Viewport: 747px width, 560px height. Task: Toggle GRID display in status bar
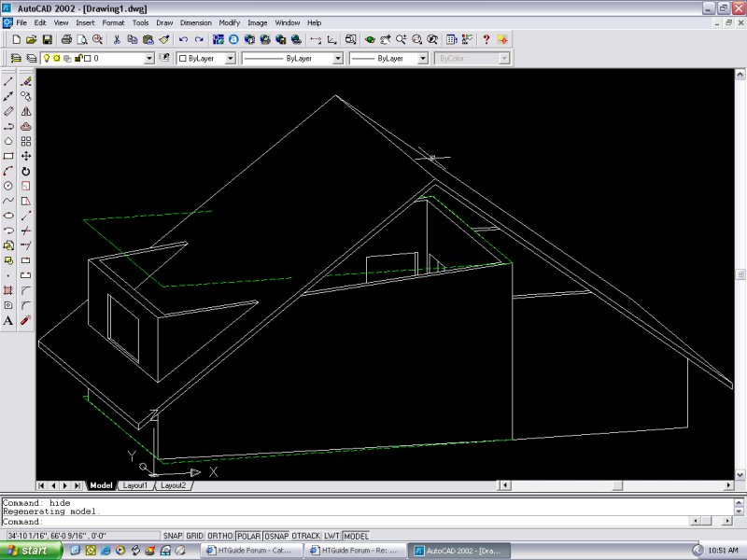tap(194, 536)
